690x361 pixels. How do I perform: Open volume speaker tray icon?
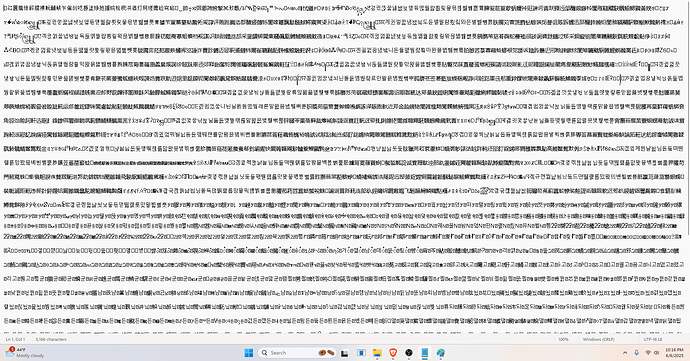[657, 353]
